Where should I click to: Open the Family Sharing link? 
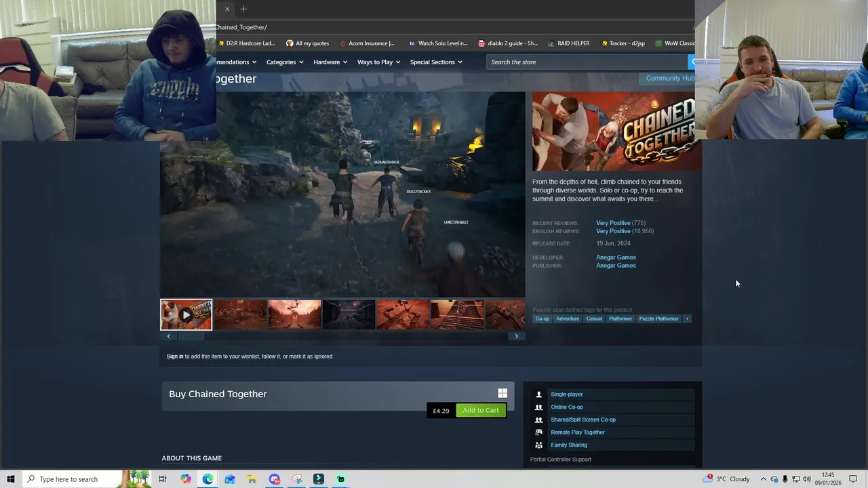pos(569,445)
